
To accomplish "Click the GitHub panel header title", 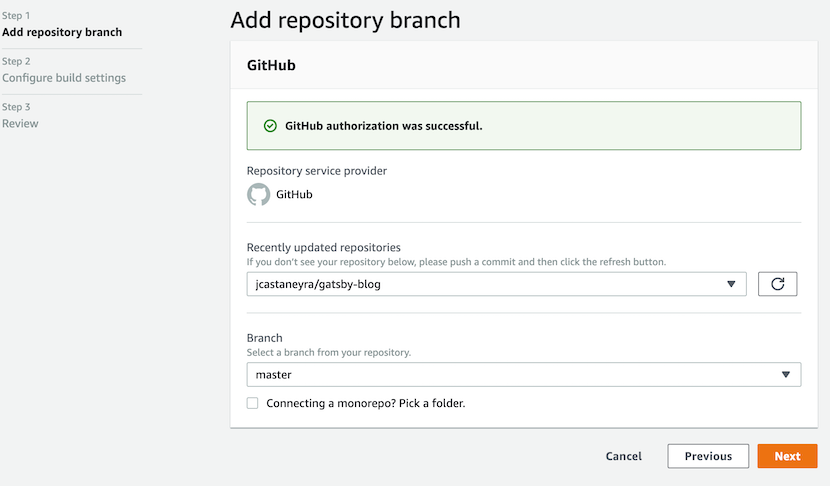I will (271, 66).
